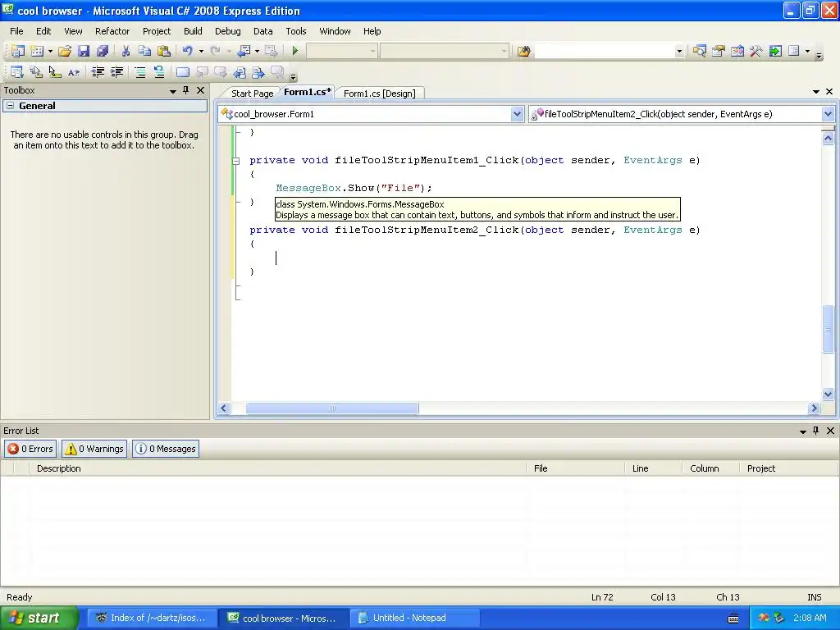The image size is (840, 630).
Task: Click the Copy toolbar icon
Action: tap(144, 51)
